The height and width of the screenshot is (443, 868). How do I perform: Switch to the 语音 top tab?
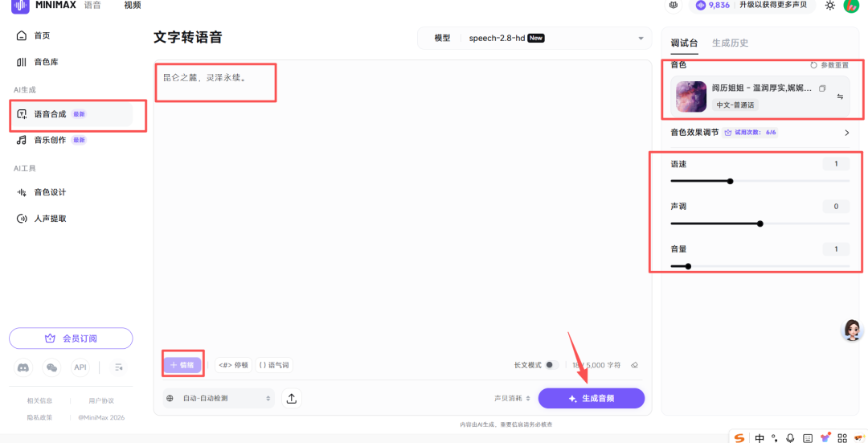(92, 5)
